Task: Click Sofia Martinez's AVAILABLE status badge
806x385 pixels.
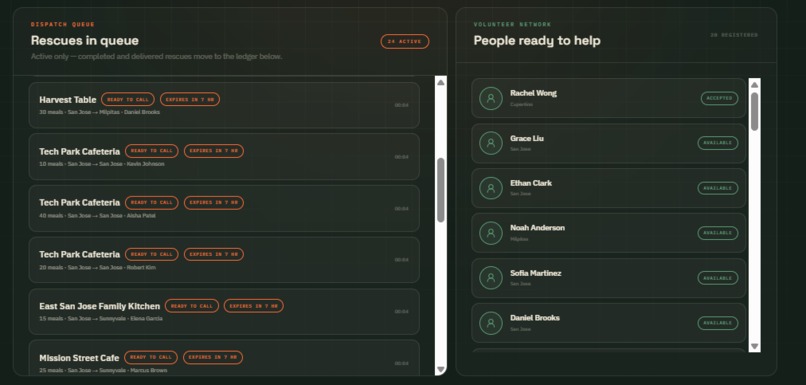Action: 718,278
